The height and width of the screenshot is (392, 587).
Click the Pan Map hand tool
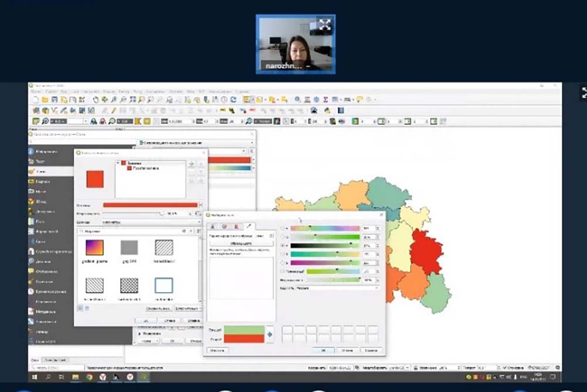coord(96,100)
